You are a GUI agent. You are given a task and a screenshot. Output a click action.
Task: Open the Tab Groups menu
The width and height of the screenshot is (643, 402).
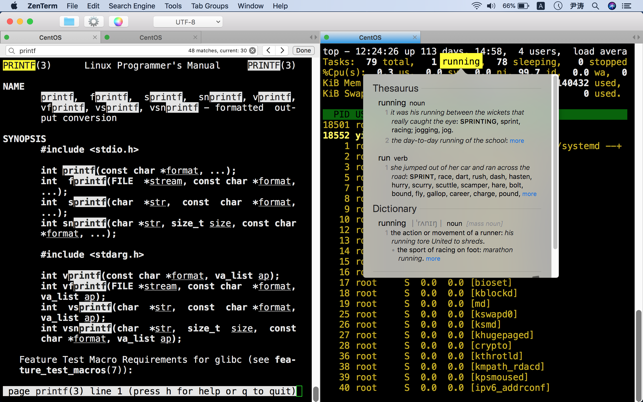[x=210, y=6]
